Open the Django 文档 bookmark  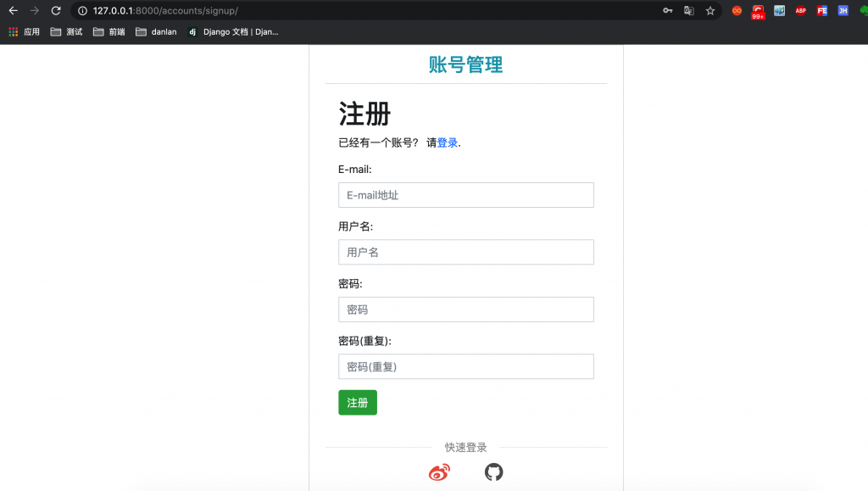233,32
